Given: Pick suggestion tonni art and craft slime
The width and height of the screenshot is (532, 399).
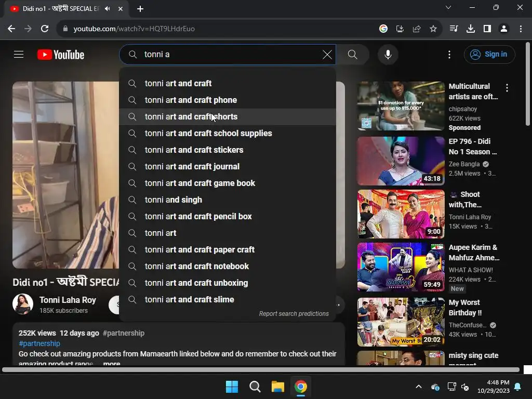Looking at the screenshot, I should 228,300.
